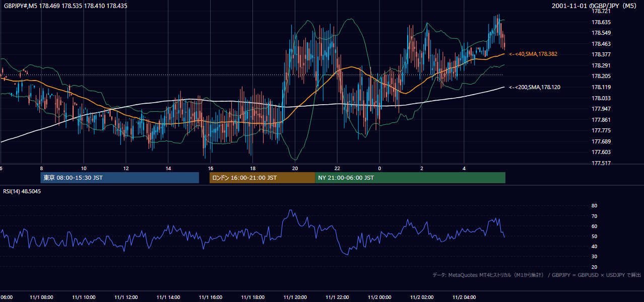Click the 11/1 18:00 bottom timestamp
The height and width of the screenshot is (302, 644).
(253, 297)
